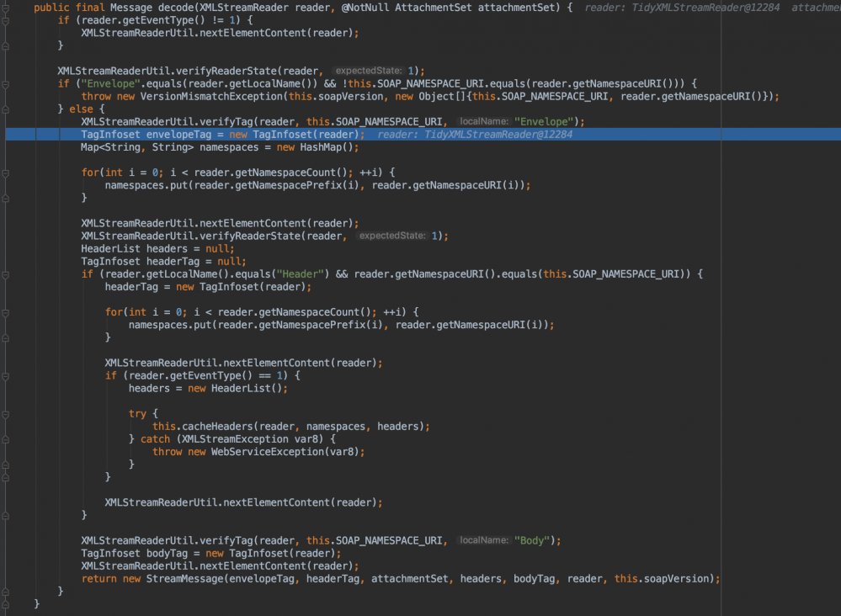
Task: Click 'Object[]' in the throw statement
Action: pyautogui.click(x=443, y=97)
